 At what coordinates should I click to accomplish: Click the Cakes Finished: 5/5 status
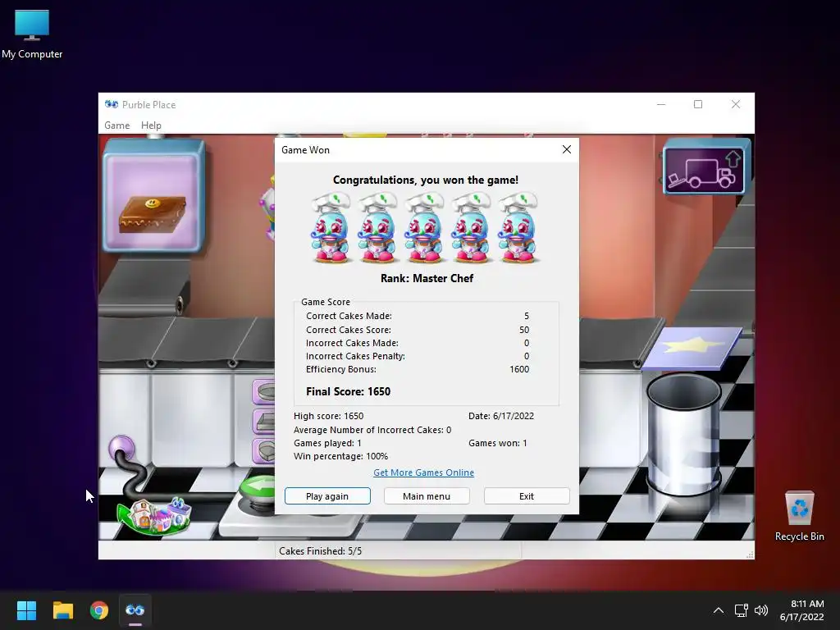pyautogui.click(x=321, y=550)
